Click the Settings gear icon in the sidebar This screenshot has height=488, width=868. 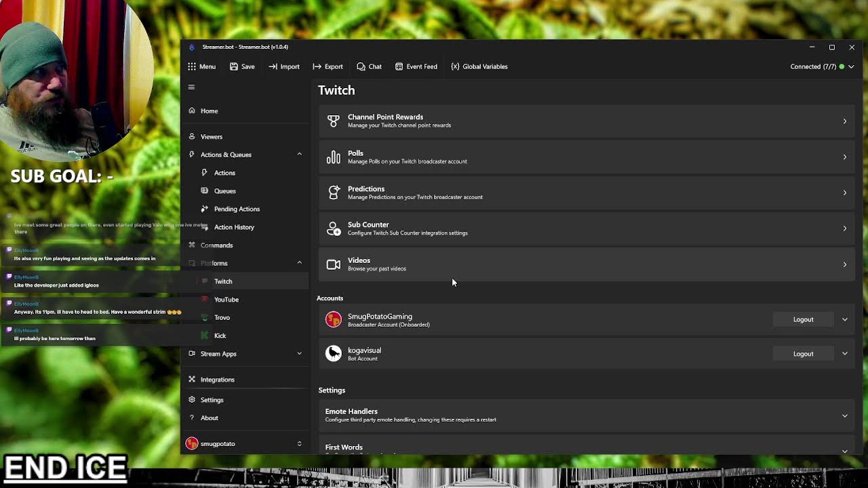coord(192,400)
